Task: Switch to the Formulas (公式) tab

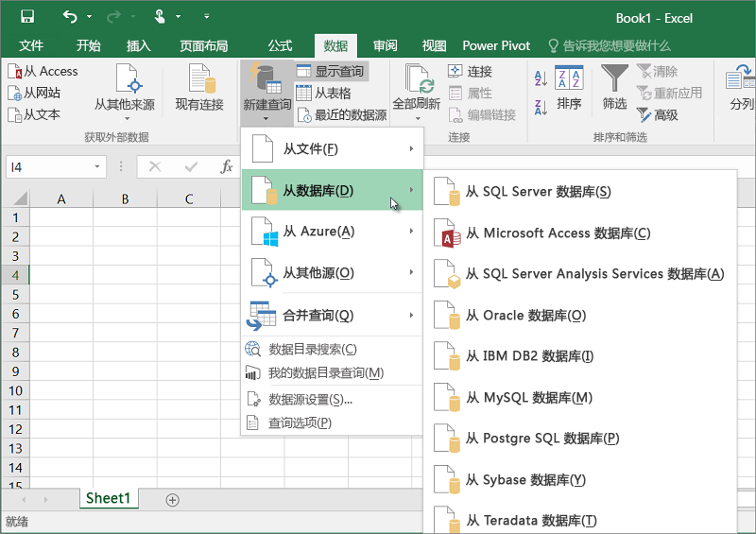Action: [280, 45]
